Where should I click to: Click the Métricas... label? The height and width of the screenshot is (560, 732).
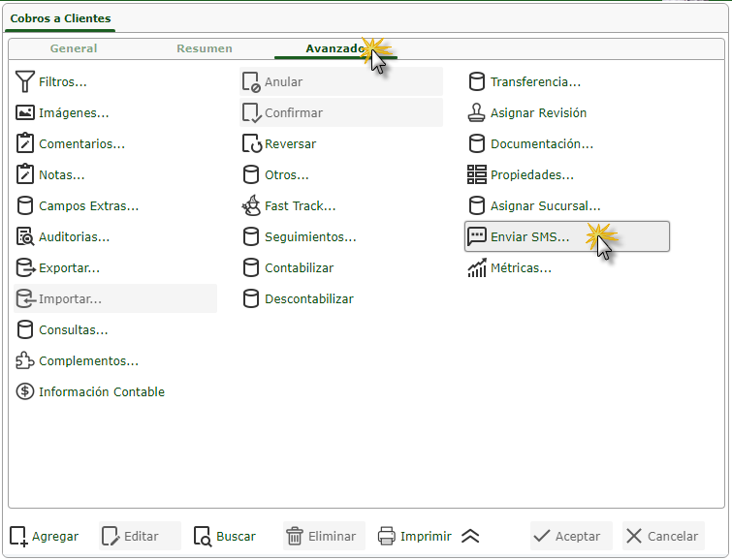click(x=521, y=267)
